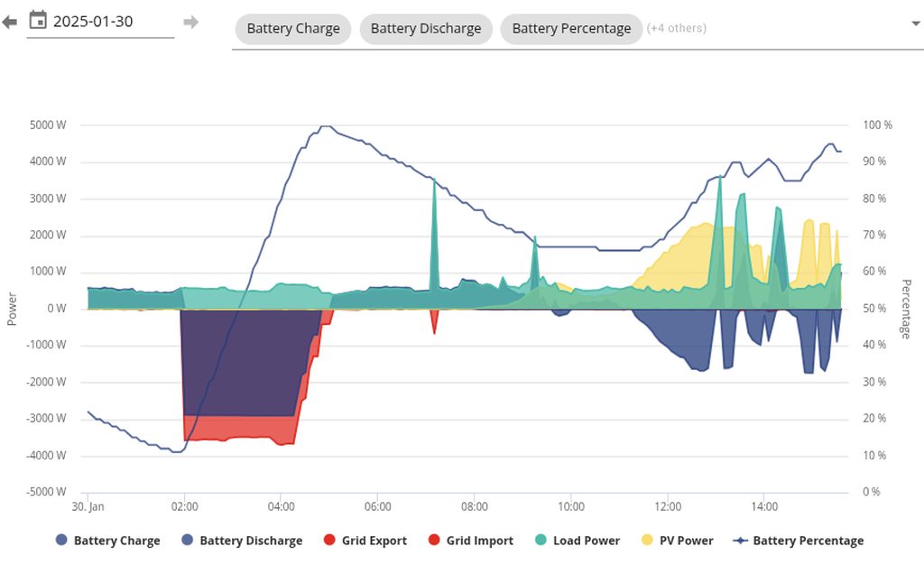Click the Battery Charge legend circle marker
The image size is (924, 565).
click(x=61, y=541)
